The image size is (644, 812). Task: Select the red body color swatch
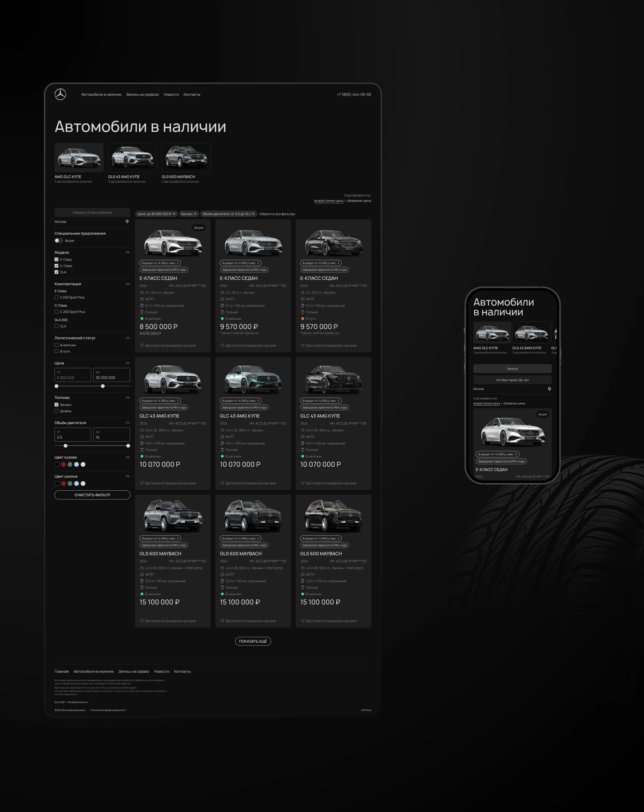63,465
